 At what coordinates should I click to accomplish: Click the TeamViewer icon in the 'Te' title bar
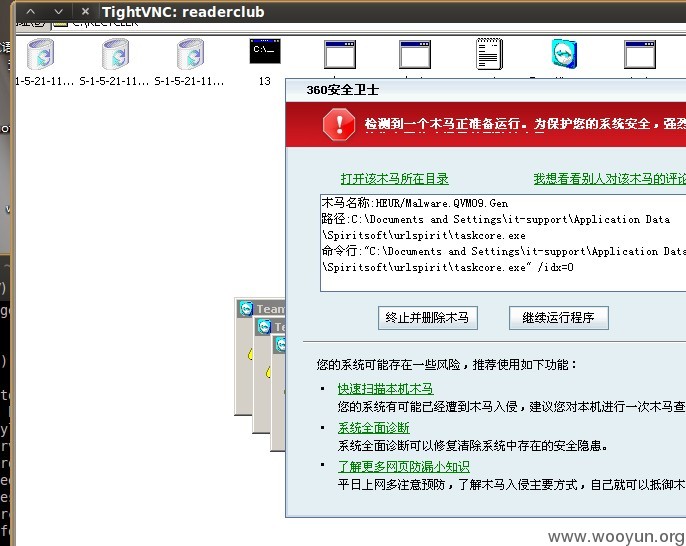pyautogui.click(x=264, y=326)
